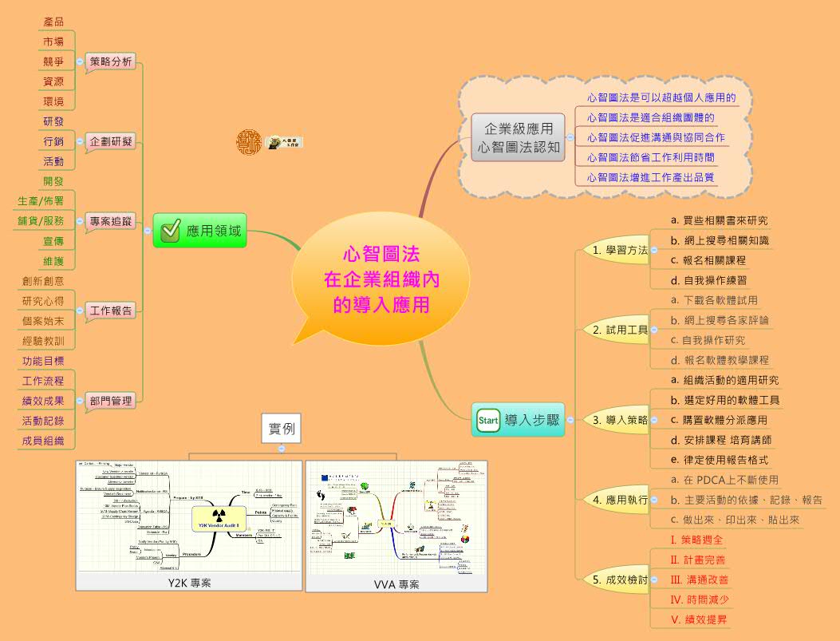Click the Start flag icon on 導入步驟
840x641 pixels.
[487, 419]
